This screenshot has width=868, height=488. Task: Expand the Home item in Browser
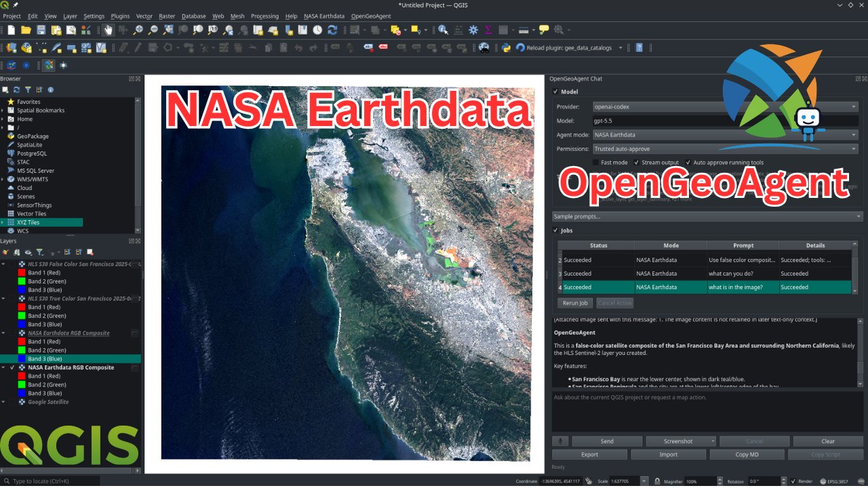(x=3, y=119)
